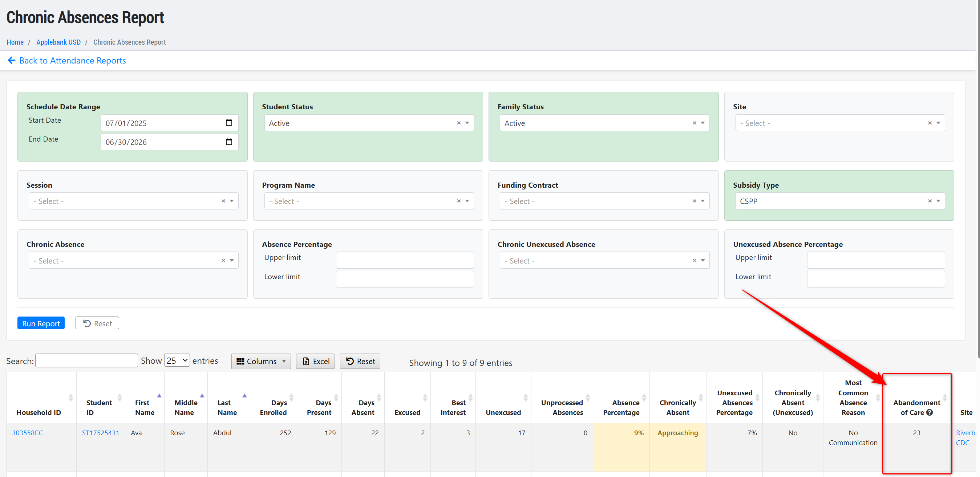Expand the Site dropdown
This screenshot has width=980, height=477.
(938, 123)
